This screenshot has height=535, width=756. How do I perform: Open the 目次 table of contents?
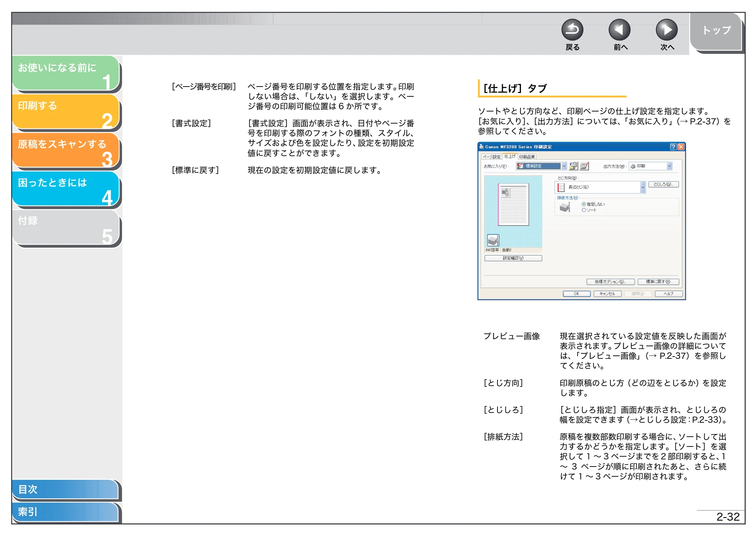[65, 489]
